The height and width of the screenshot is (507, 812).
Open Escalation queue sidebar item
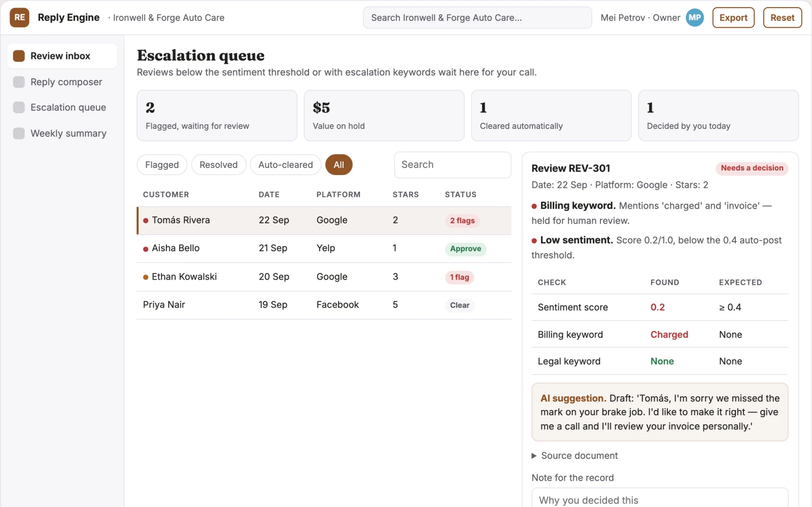(62, 107)
